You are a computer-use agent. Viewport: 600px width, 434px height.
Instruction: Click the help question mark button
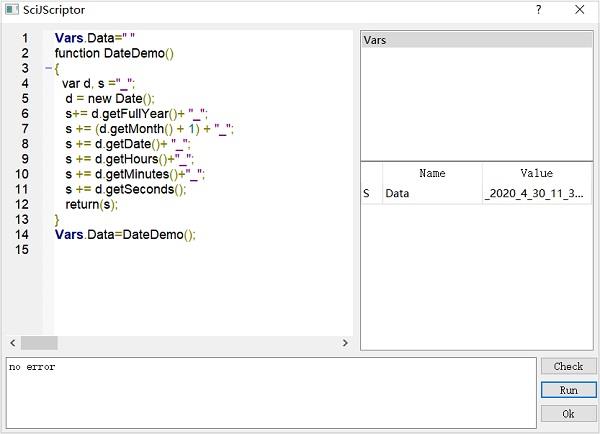538,10
